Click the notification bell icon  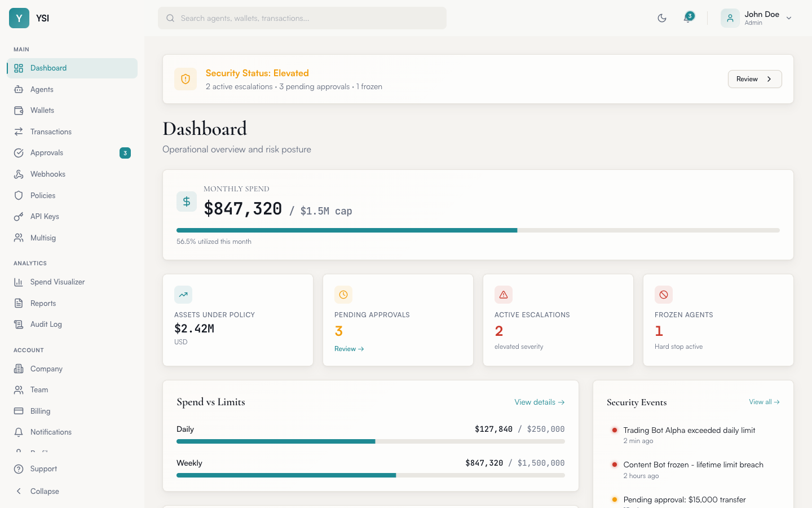click(687, 18)
